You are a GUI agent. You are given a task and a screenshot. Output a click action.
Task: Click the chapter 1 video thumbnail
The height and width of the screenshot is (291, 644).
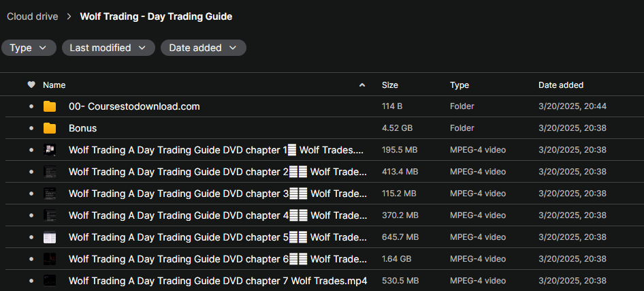click(x=50, y=150)
